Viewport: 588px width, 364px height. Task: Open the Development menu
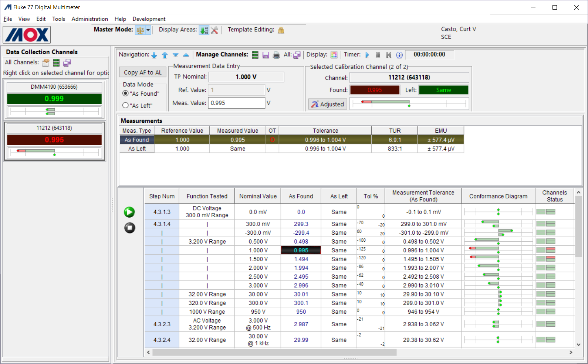pos(149,19)
